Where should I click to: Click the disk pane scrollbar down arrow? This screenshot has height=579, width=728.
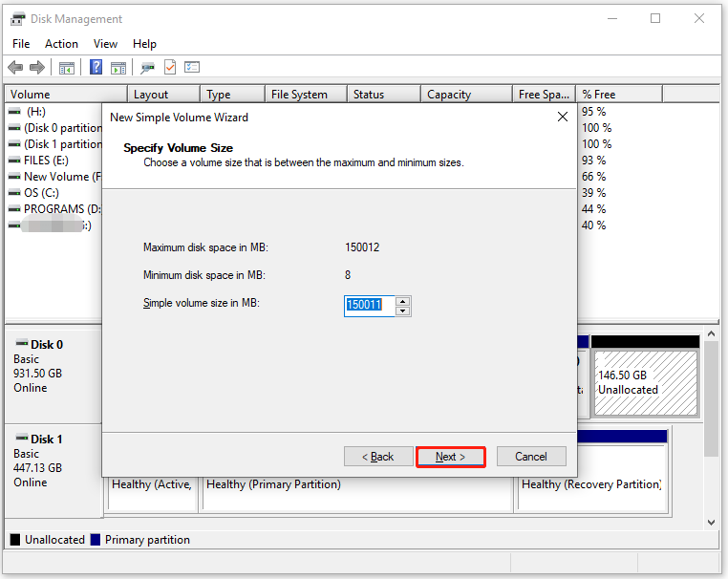tap(711, 523)
